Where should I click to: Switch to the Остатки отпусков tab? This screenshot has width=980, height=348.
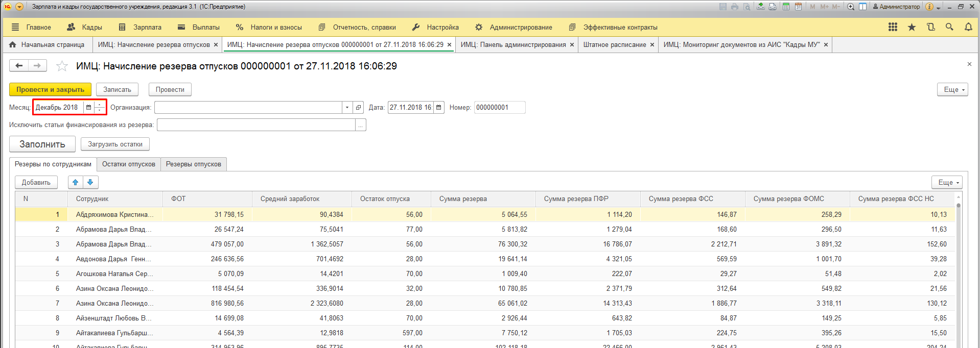click(128, 164)
